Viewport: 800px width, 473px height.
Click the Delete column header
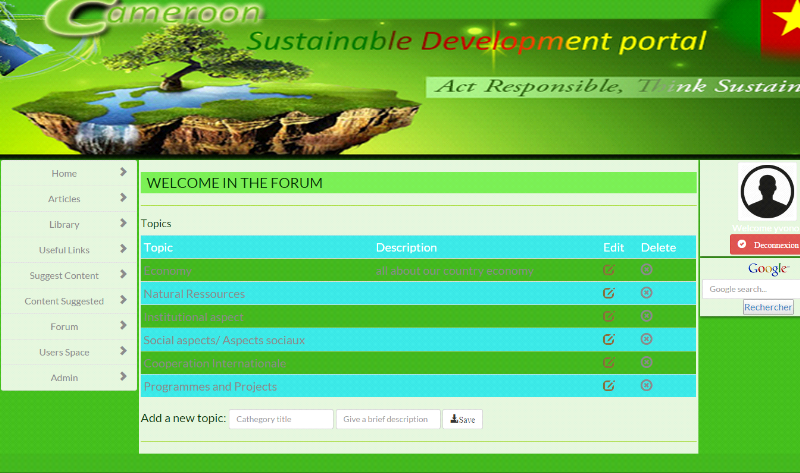click(x=658, y=247)
